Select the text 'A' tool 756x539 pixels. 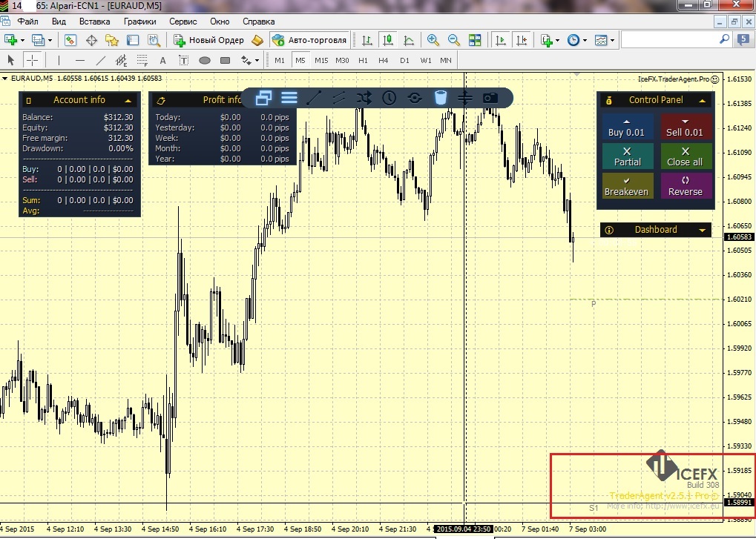163,60
